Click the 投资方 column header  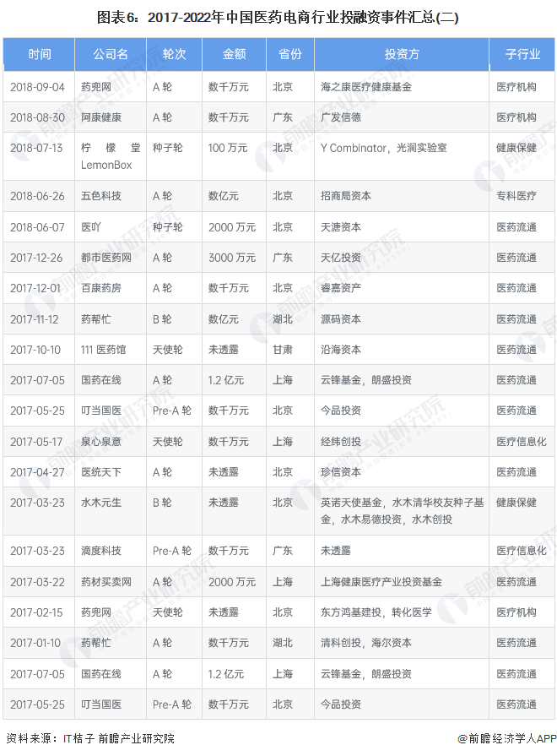(x=402, y=54)
